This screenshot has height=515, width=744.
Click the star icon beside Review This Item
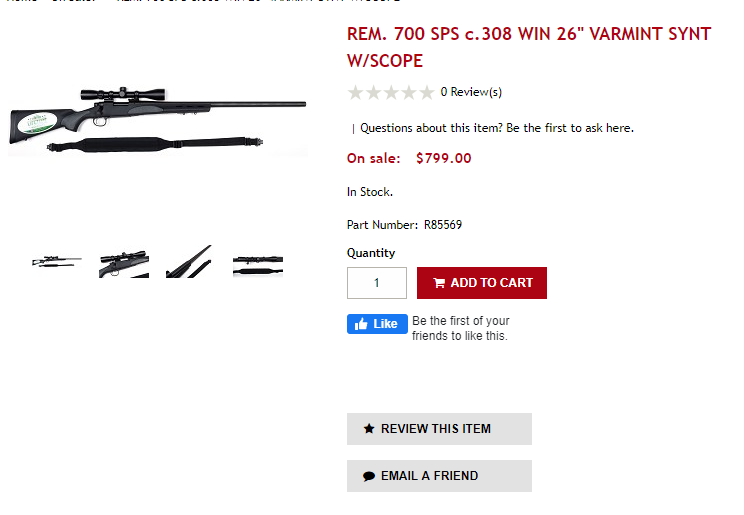point(369,429)
